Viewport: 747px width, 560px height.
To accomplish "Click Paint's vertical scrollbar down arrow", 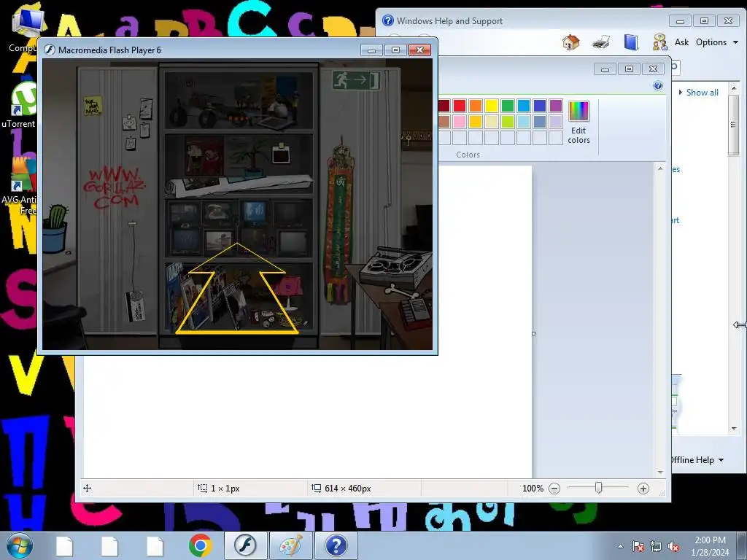I will (x=660, y=472).
